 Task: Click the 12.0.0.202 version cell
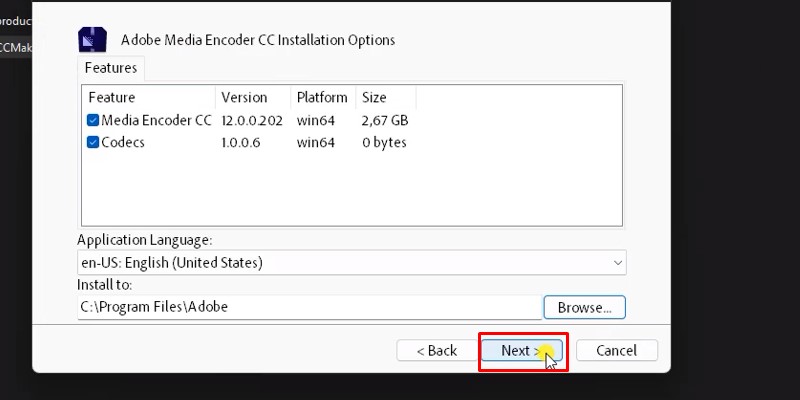(252, 121)
